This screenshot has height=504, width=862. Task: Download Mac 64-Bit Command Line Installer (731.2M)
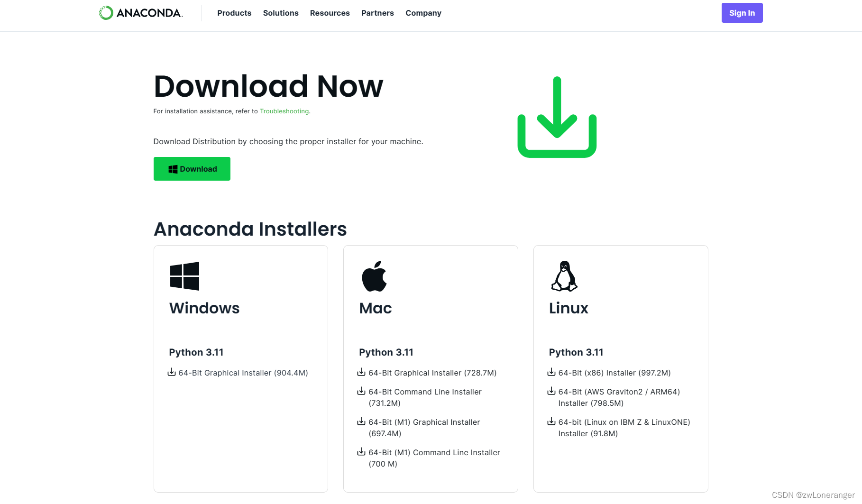coord(425,397)
